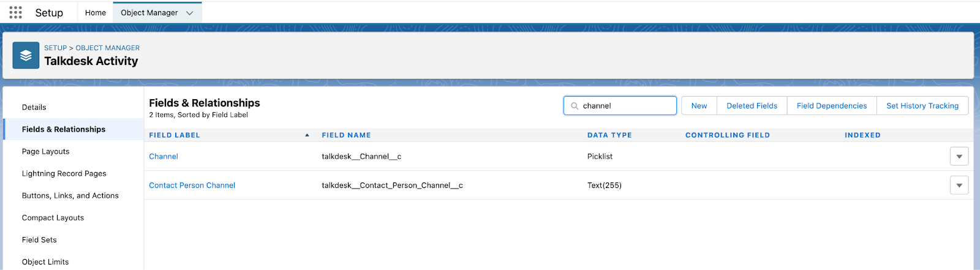Click the Picklist data type cell

point(600,156)
